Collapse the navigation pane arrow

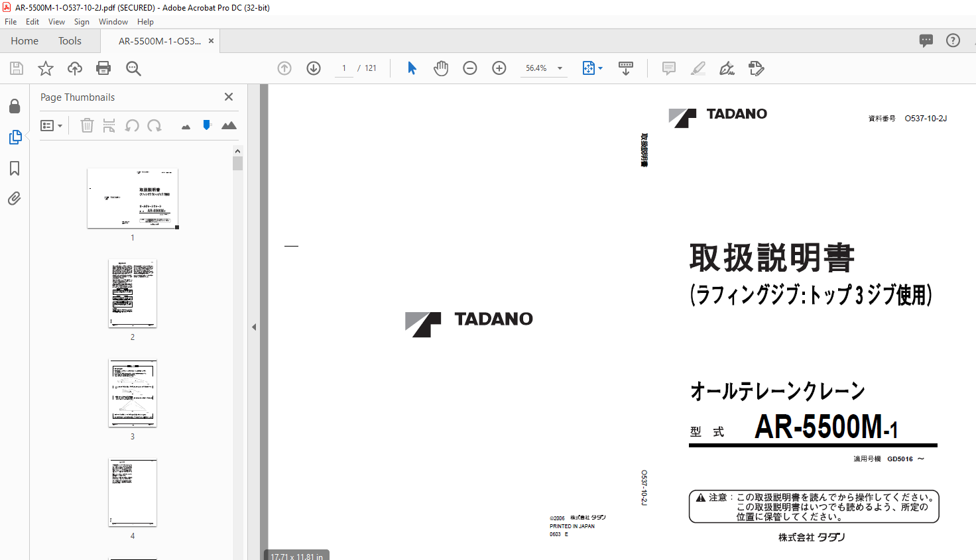coord(254,327)
